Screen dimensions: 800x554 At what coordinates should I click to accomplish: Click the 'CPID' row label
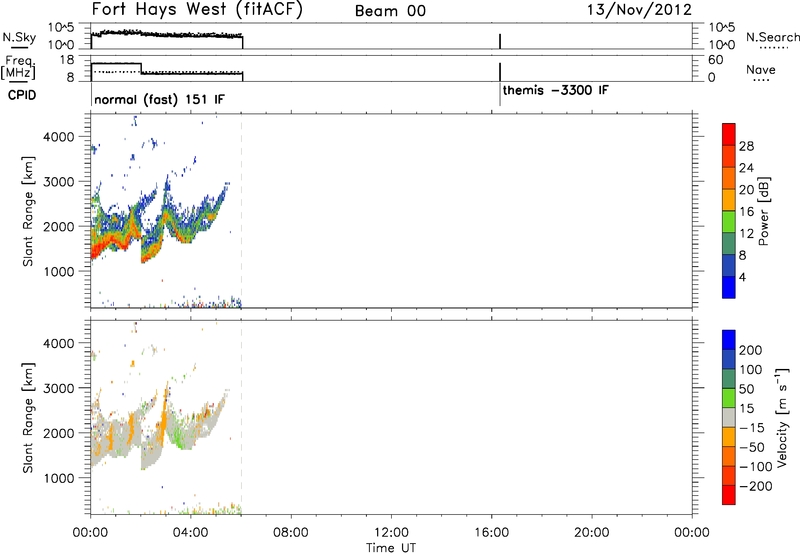coord(22,95)
